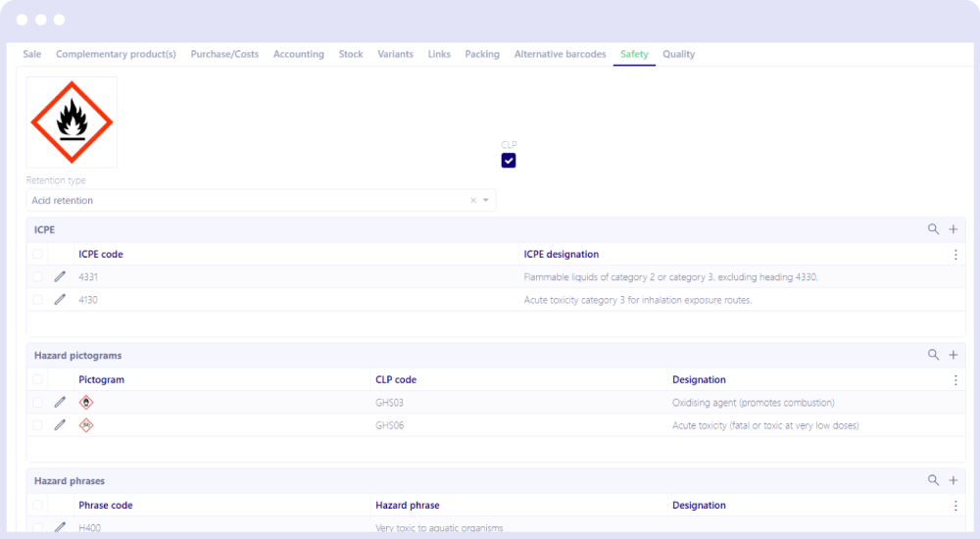Image resolution: width=980 pixels, height=539 pixels.
Task: Edit the GHS06 pictogram row
Action: (60, 425)
